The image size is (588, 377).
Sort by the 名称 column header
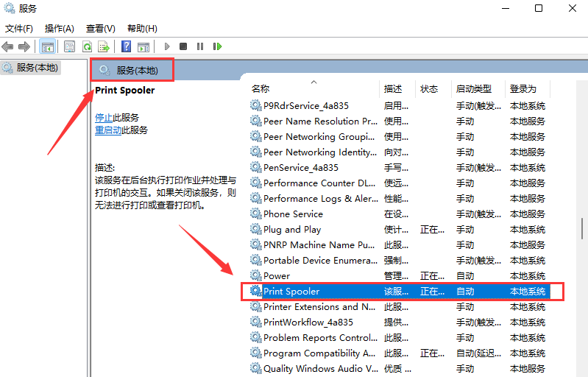click(314, 89)
